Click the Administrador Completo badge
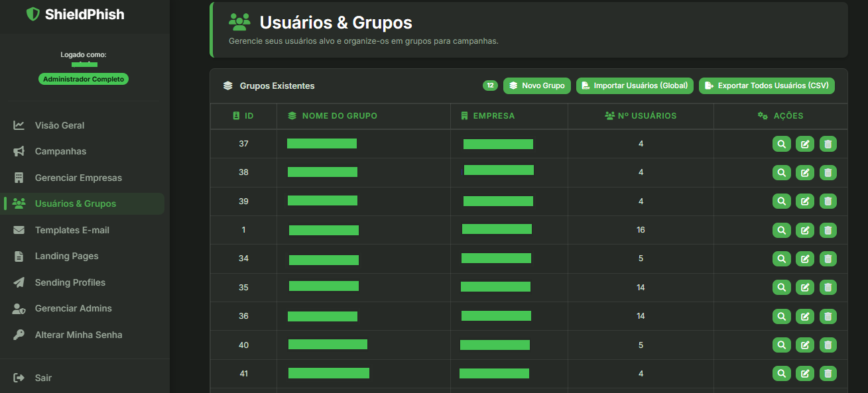868x393 pixels. pyautogui.click(x=84, y=78)
